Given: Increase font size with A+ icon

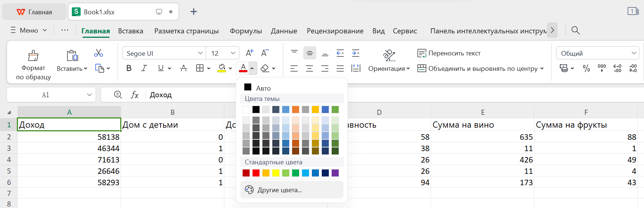Looking at the screenshot, I should pyautogui.click(x=249, y=53).
